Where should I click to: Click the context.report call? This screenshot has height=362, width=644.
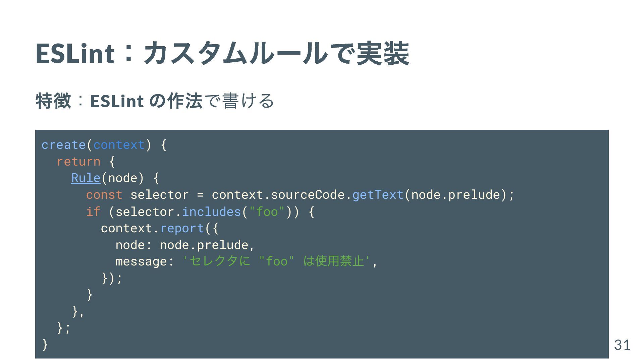pyautogui.click(x=152, y=228)
